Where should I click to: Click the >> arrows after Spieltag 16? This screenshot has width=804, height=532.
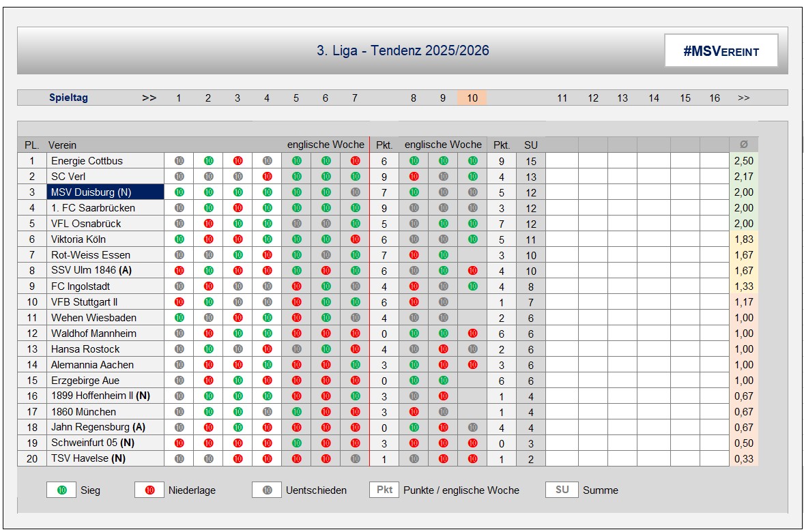click(x=744, y=98)
